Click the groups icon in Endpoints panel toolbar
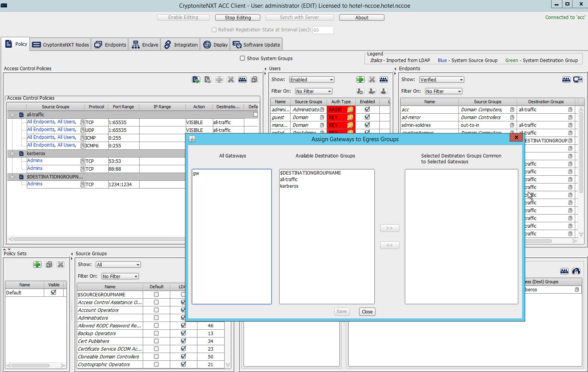 point(566,80)
